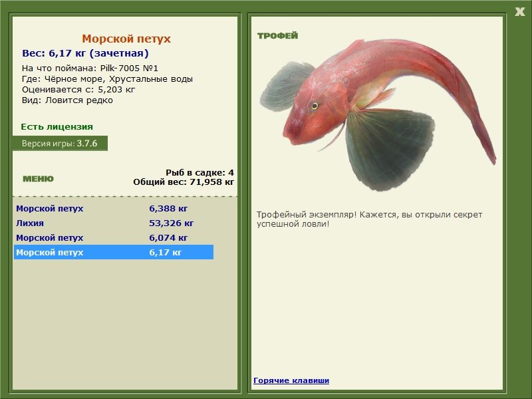Click the orange Морской петух title
Screen dimensions: 532x399
click(126, 39)
